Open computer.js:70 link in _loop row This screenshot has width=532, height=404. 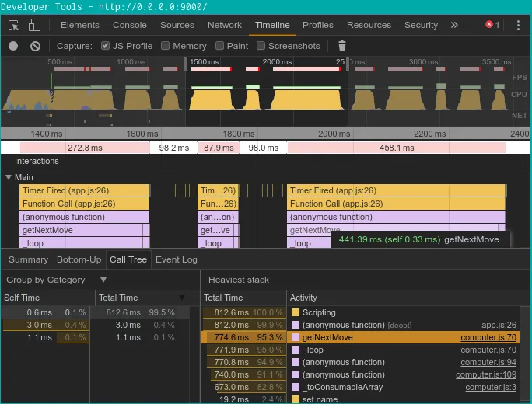(488, 350)
